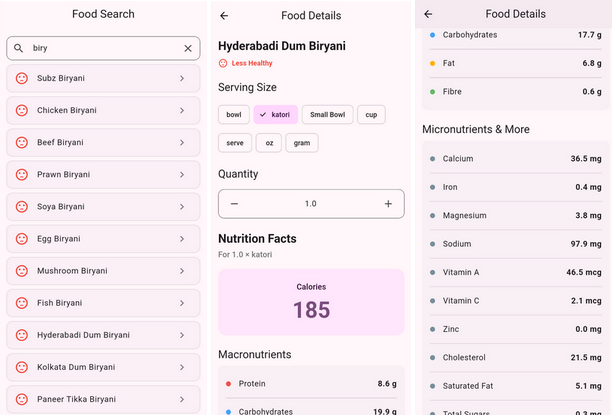Click the Less Healthy label
Image resolution: width=612 pixels, height=415 pixels.
click(x=252, y=63)
